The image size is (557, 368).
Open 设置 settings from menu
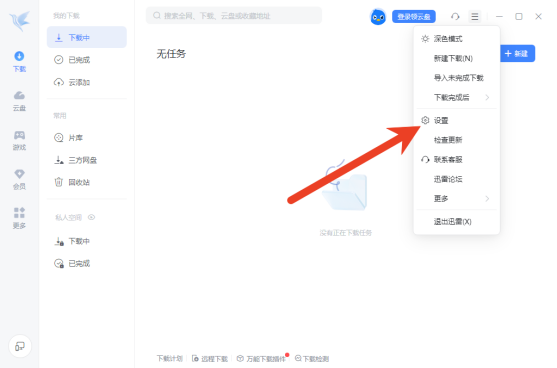457,120
